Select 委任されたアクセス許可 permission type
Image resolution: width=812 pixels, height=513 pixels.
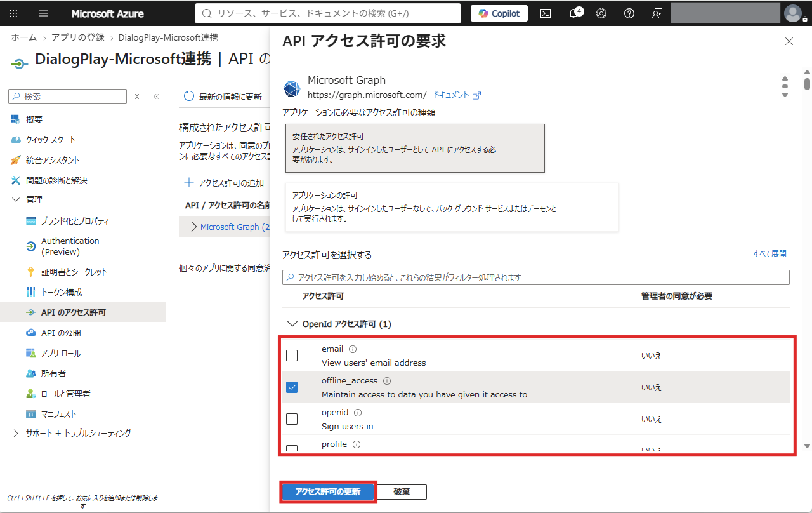tap(415, 148)
